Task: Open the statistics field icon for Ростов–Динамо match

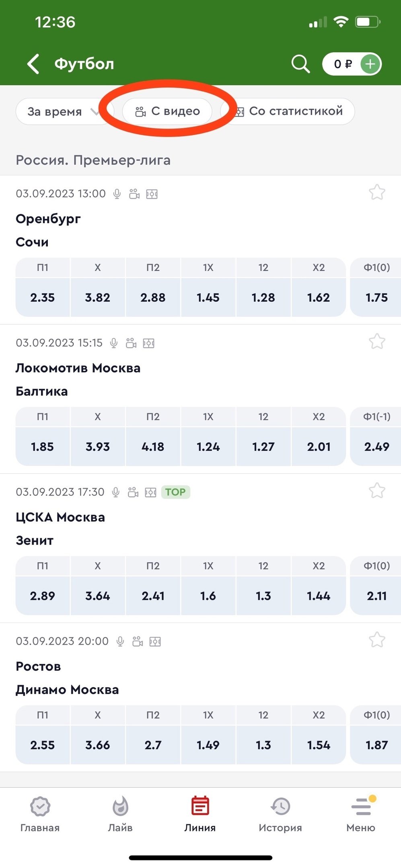Action: 155,641
